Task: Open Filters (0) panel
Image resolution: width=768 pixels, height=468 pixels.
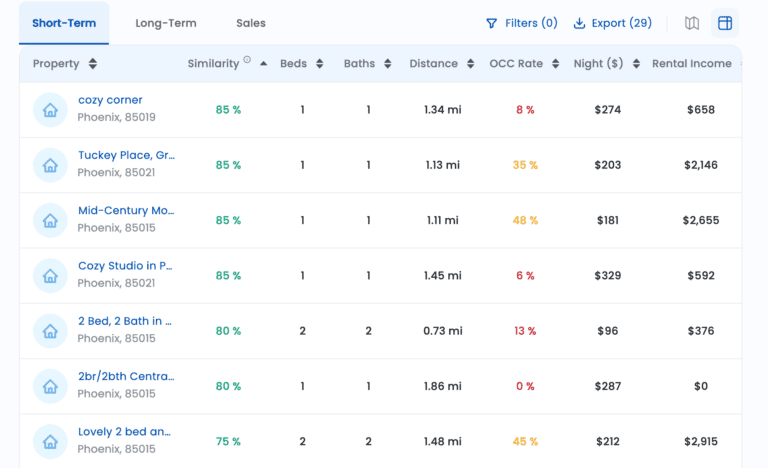Action: 521,23
